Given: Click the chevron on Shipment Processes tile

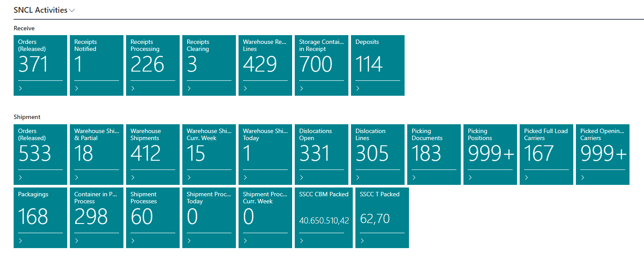Looking at the screenshot, I should point(133,241).
